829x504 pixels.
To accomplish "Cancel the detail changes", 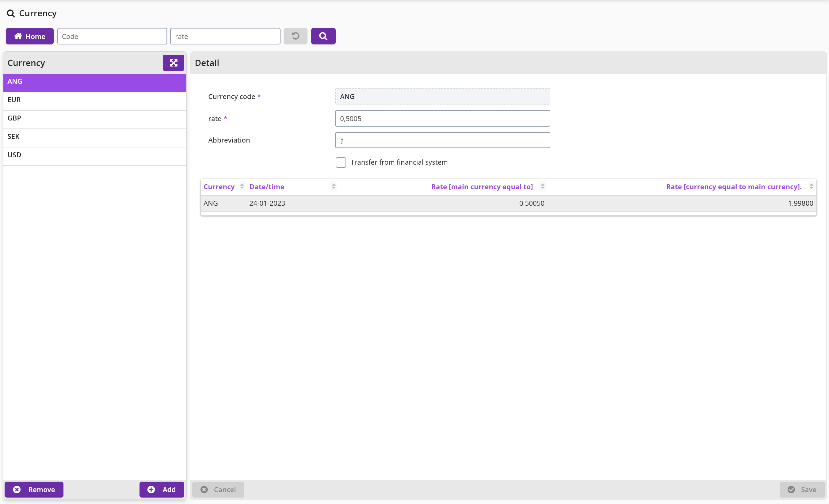I will tap(218, 490).
